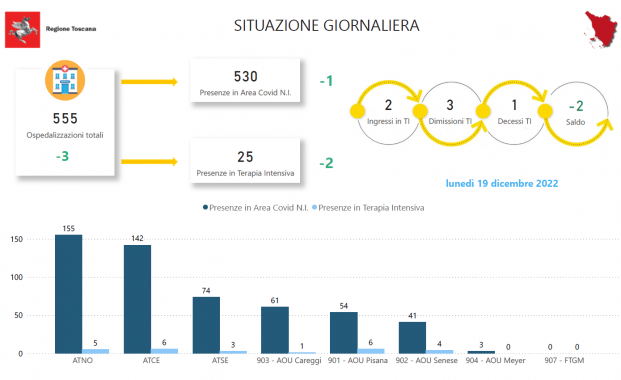Click the '902 - AOU Senese' axis label
Viewport: 621px width, 380px height.
tap(426, 361)
